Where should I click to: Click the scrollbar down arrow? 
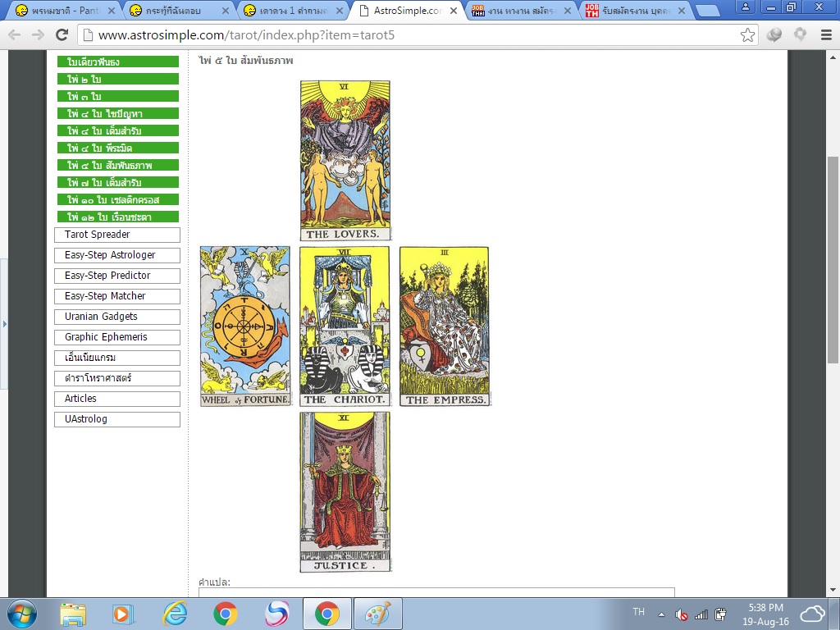tap(833, 590)
